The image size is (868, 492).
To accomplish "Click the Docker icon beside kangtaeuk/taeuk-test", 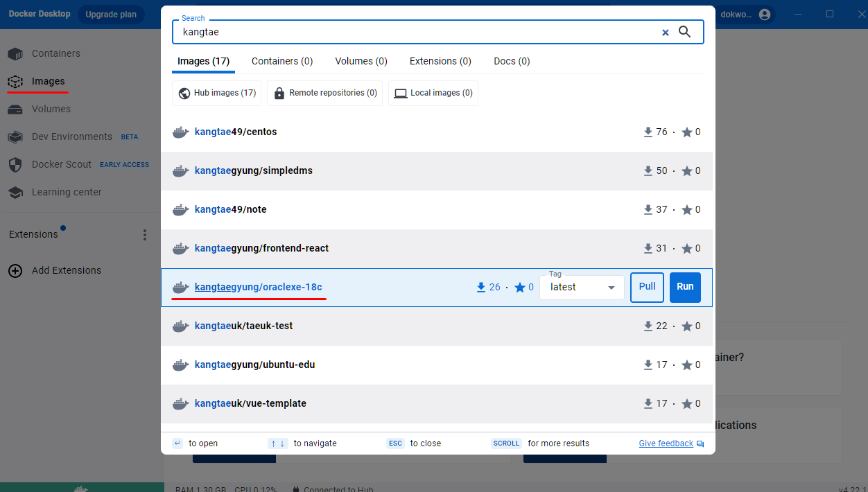I will click(180, 326).
